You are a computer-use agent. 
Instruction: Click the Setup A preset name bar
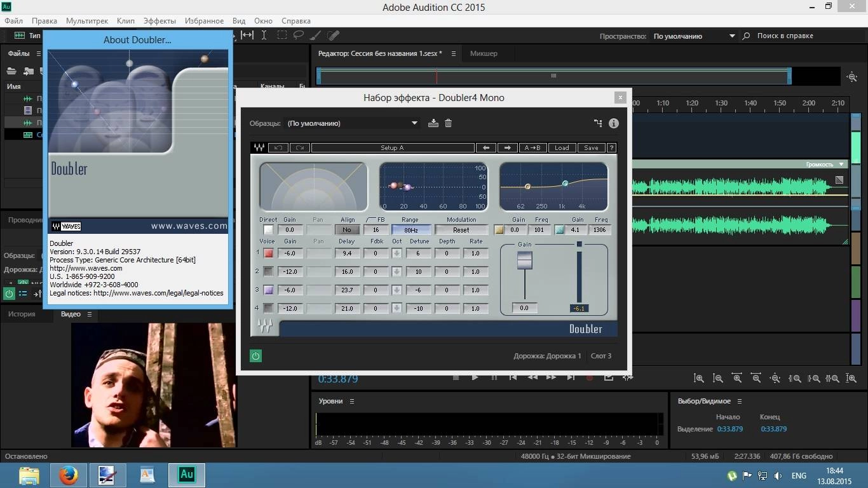pos(393,147)
